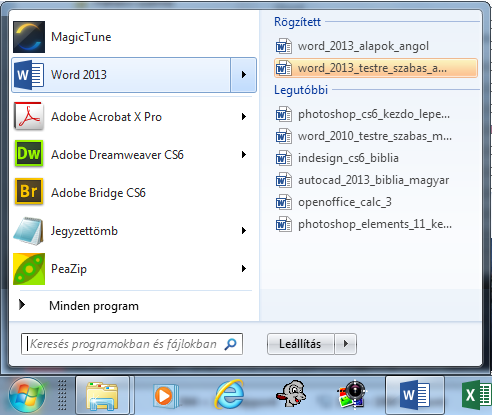492x415 pixels.
Task: Open Internet Explorer from the taskbar
Action: tap(229, 395)
